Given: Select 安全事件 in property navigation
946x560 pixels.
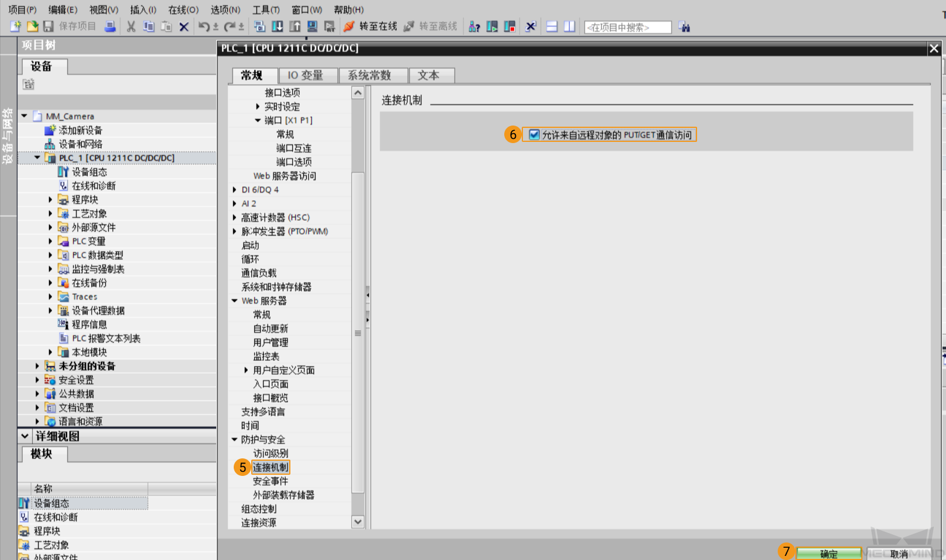Looking at the screenshot, I should [271, 481].
